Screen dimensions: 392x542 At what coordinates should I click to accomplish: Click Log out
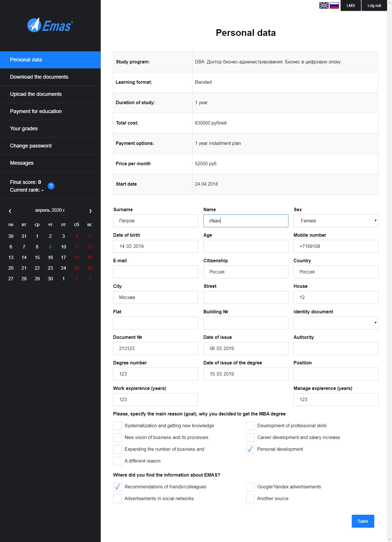pos(374,5)
